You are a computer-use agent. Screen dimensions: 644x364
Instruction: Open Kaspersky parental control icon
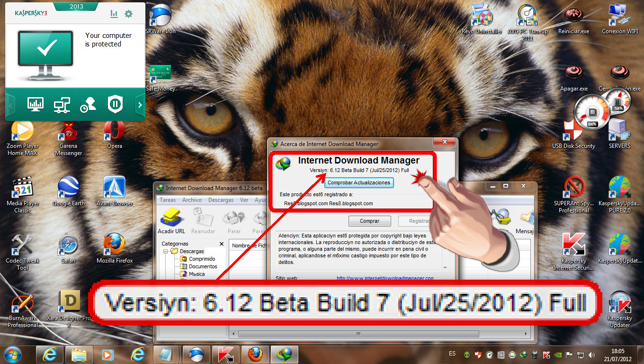pyautogui.click(x=88, y=105)
